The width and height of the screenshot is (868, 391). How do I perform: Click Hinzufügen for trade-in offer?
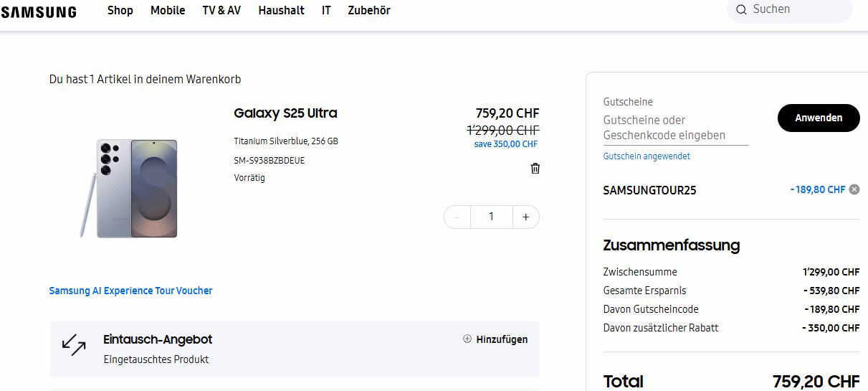(x=502, y=339)
